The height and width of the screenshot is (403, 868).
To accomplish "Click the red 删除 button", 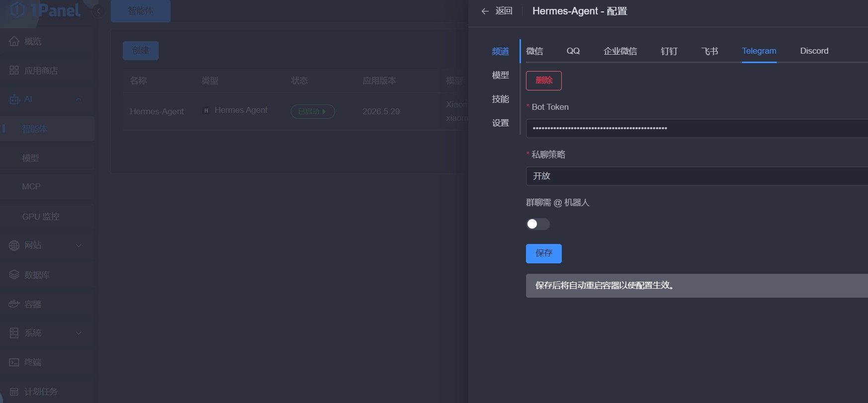I will coord(544,81).
